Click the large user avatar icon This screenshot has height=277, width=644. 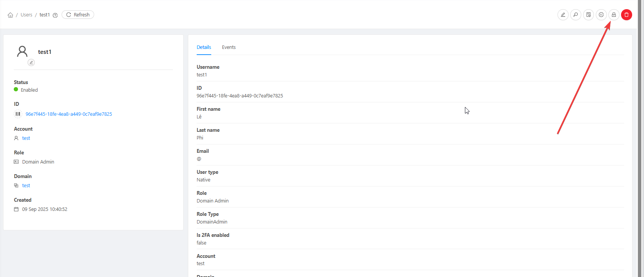(23, 52)
